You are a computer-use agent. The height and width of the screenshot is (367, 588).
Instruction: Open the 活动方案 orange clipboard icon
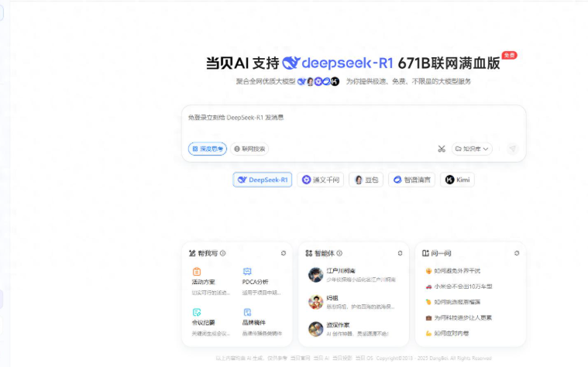pos(197,272)
